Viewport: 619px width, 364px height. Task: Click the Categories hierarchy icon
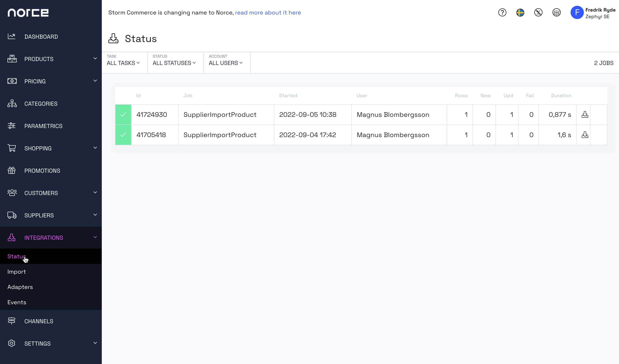click(x=12, y=104)
